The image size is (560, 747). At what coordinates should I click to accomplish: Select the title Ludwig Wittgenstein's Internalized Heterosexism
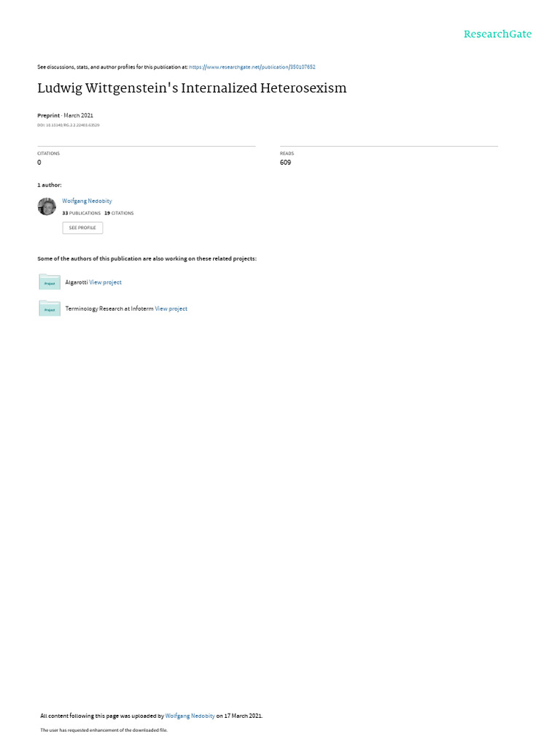192,88
